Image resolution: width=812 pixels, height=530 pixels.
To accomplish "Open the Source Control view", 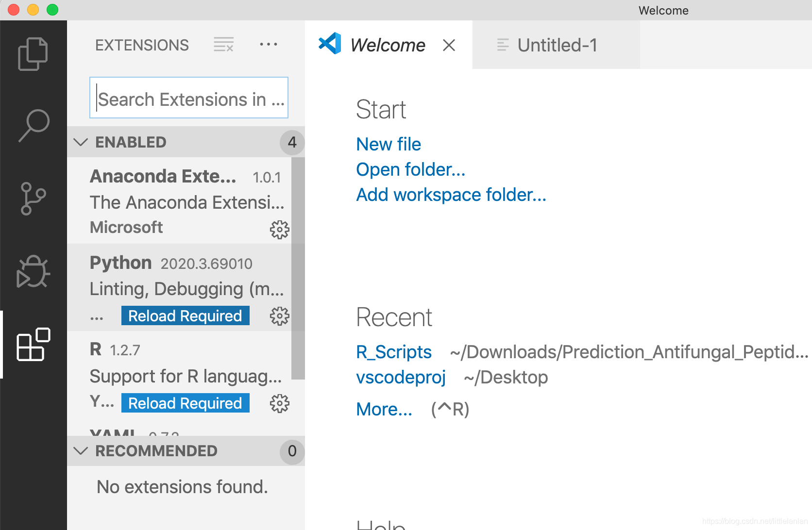I will point(33,198).
